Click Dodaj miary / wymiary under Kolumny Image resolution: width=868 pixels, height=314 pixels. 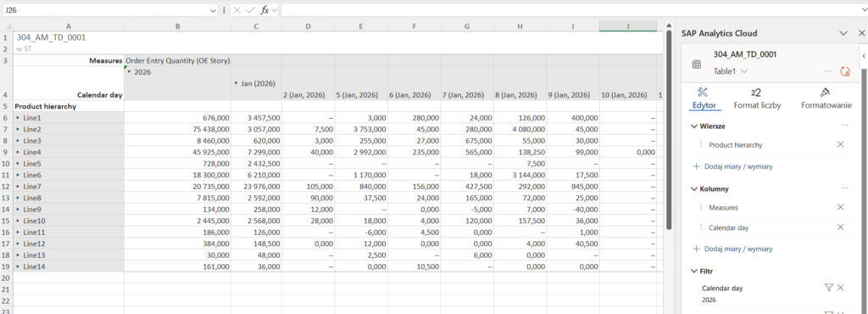pos(733,250)
